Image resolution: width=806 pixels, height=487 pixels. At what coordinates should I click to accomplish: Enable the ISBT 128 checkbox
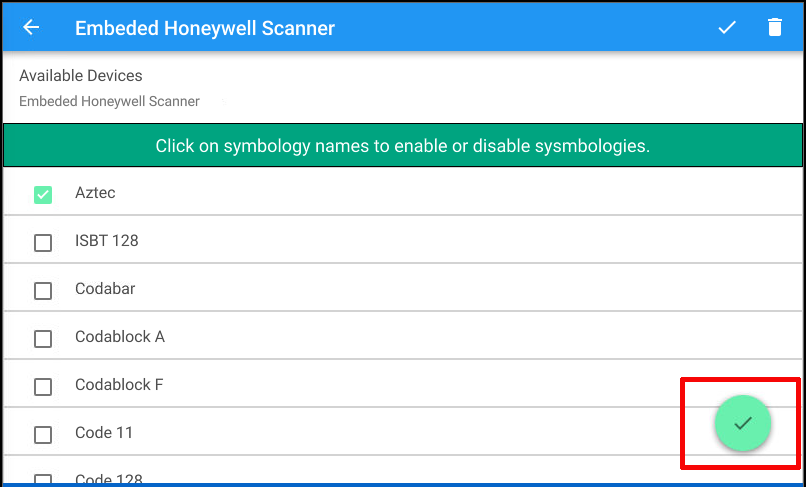[x=43, y=243]
